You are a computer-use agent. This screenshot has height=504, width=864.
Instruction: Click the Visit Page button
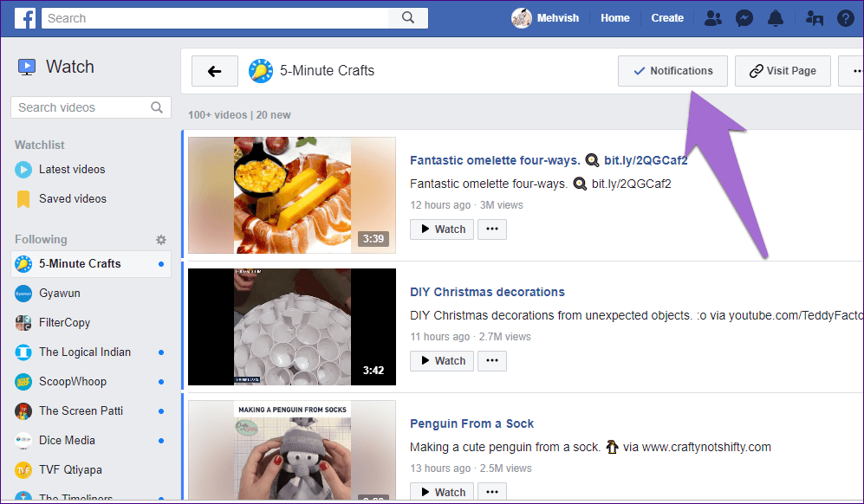coord(783,71)
